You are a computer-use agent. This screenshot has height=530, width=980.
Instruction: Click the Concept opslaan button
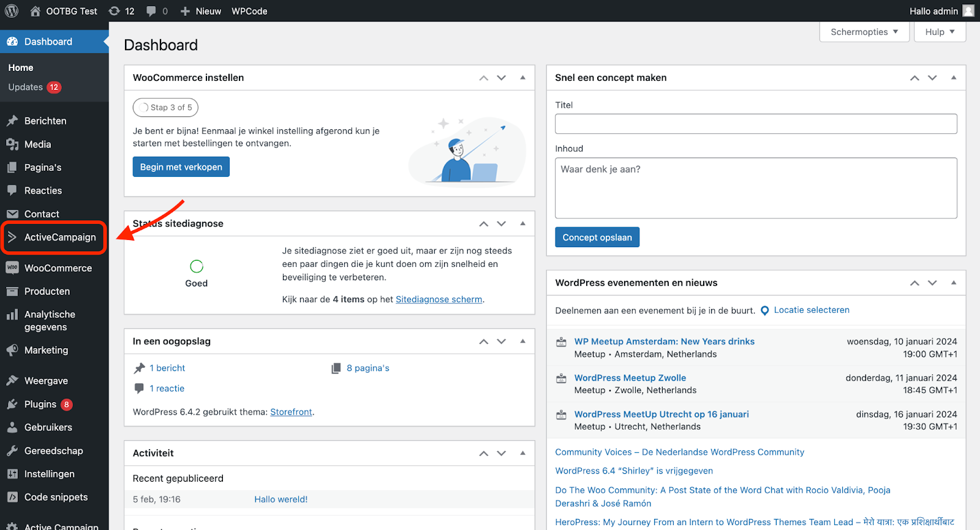tap(597, 237)
